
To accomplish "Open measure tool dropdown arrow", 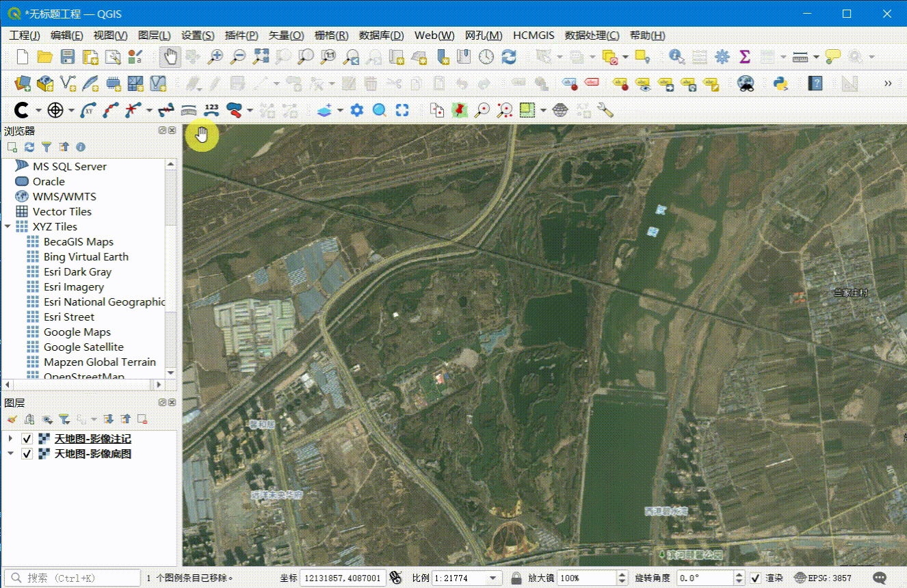I will pyautogui.click(x=816, y=57).
